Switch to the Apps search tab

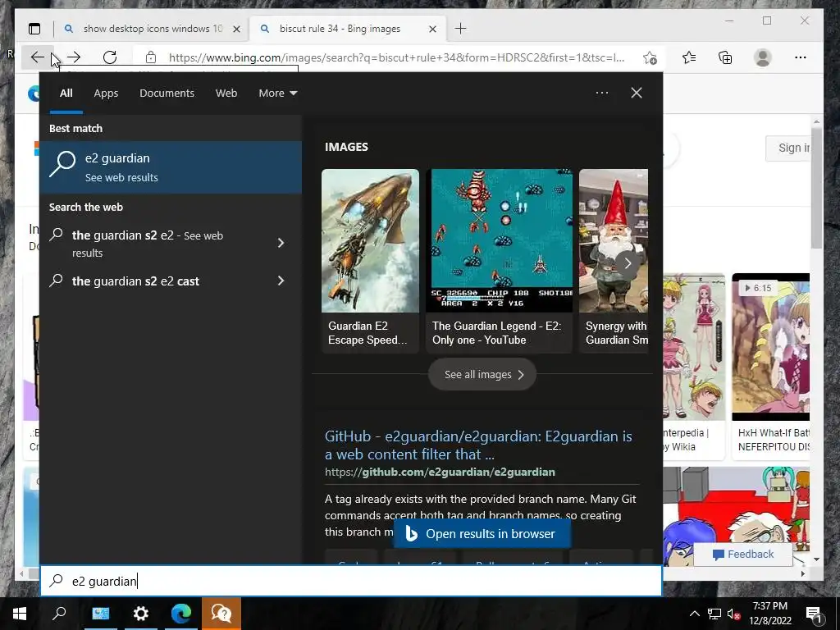coord(106,94)
